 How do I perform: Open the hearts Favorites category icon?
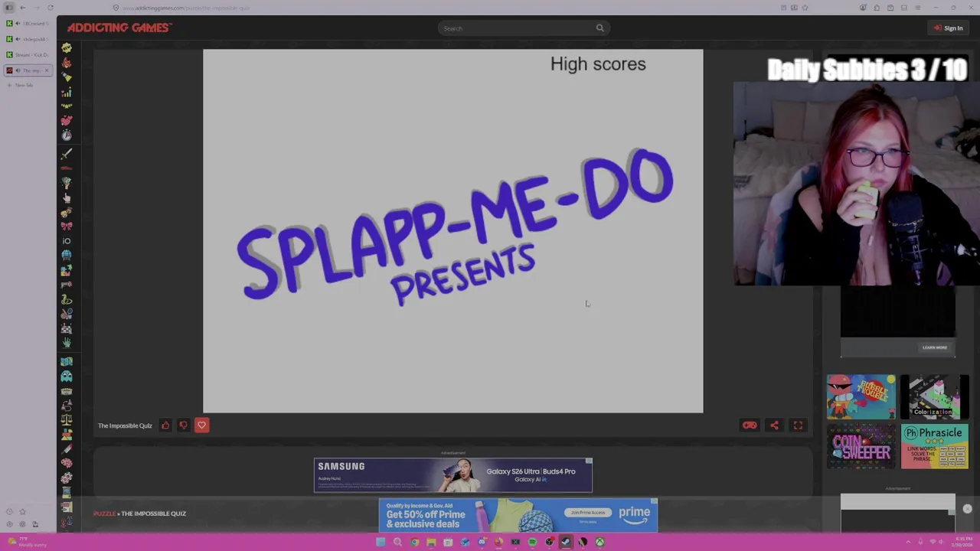67,120
